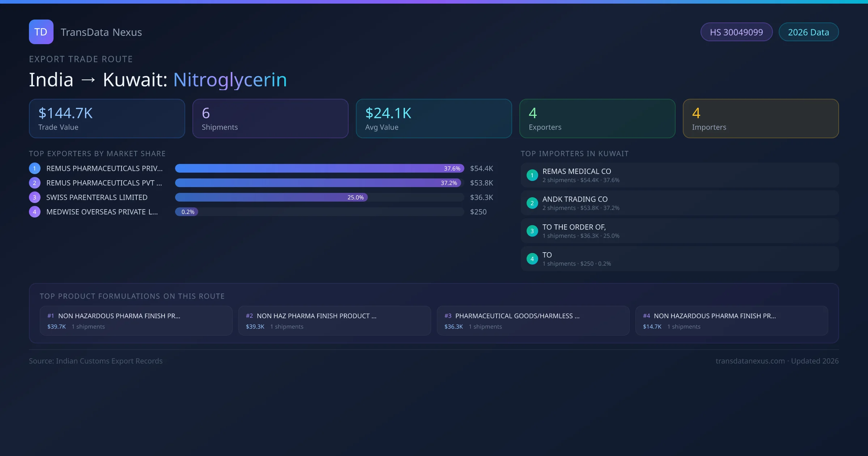Click the 37.6% market share bar

pyautogui.click(x=319, y=168)
